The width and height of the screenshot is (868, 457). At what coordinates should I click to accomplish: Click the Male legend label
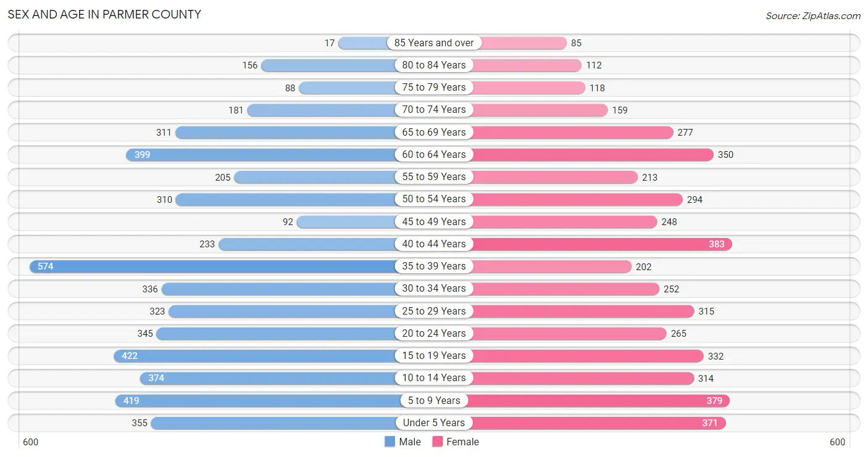pyautogui.click(x=410, y=442)
